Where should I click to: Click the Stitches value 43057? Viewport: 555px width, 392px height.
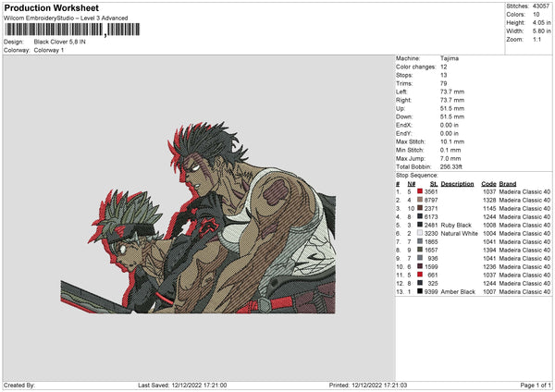[x=541, y=6]
